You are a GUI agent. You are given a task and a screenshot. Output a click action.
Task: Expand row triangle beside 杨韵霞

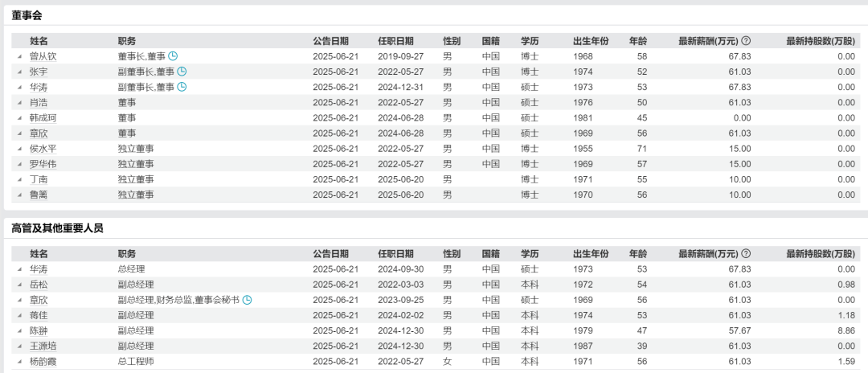[19, 362]
